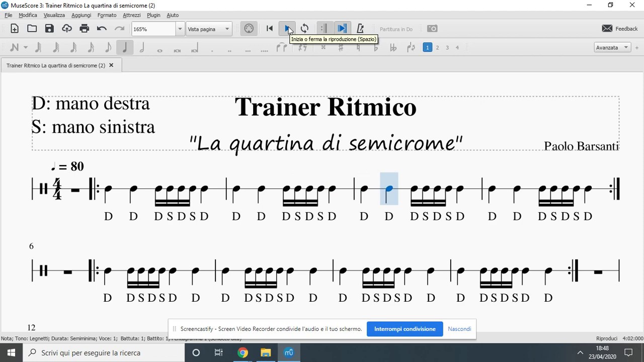
Task: Toggle the metronome
Action: (360, 29)
